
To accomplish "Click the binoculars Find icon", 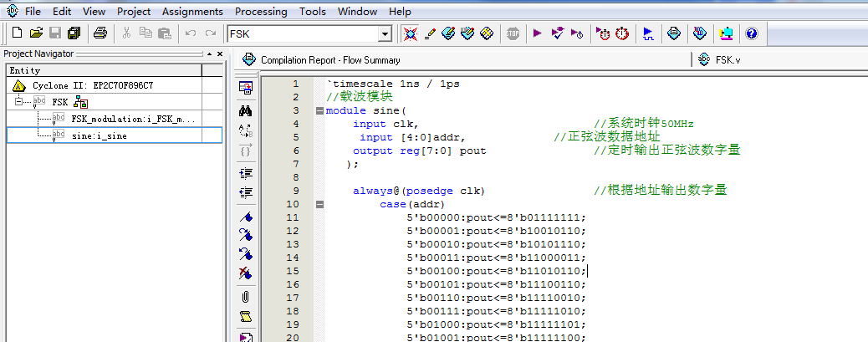I will click(246, 110).
